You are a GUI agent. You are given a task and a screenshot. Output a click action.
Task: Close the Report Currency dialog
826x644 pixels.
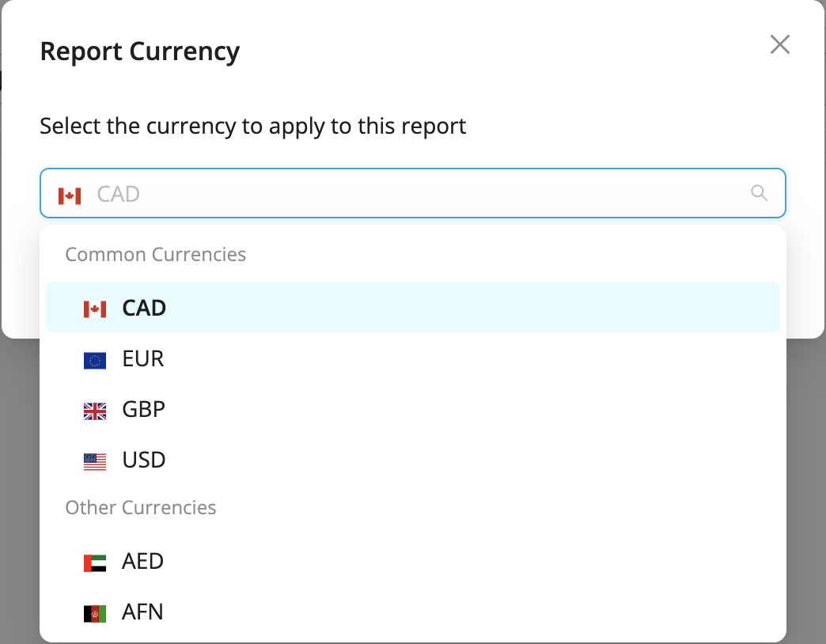(780, 44)
